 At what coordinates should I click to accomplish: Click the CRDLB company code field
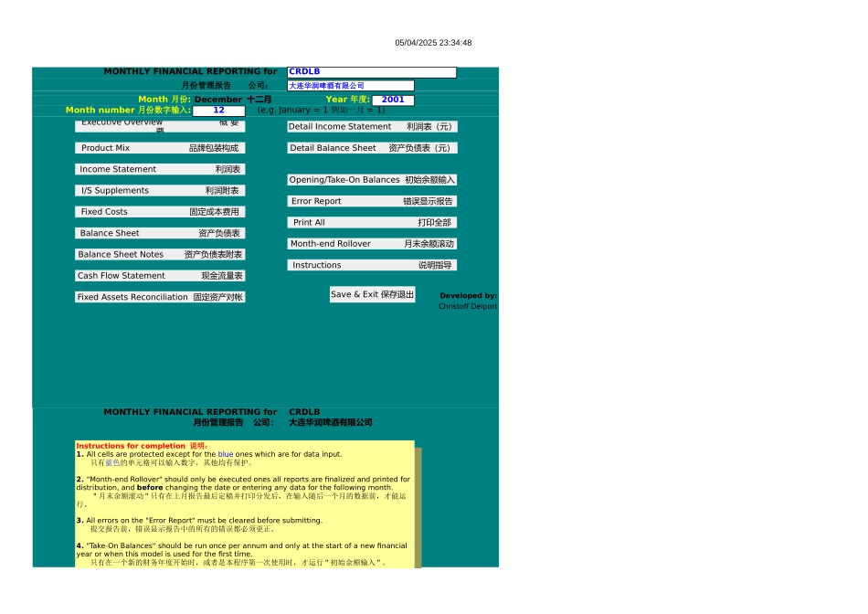371,72
